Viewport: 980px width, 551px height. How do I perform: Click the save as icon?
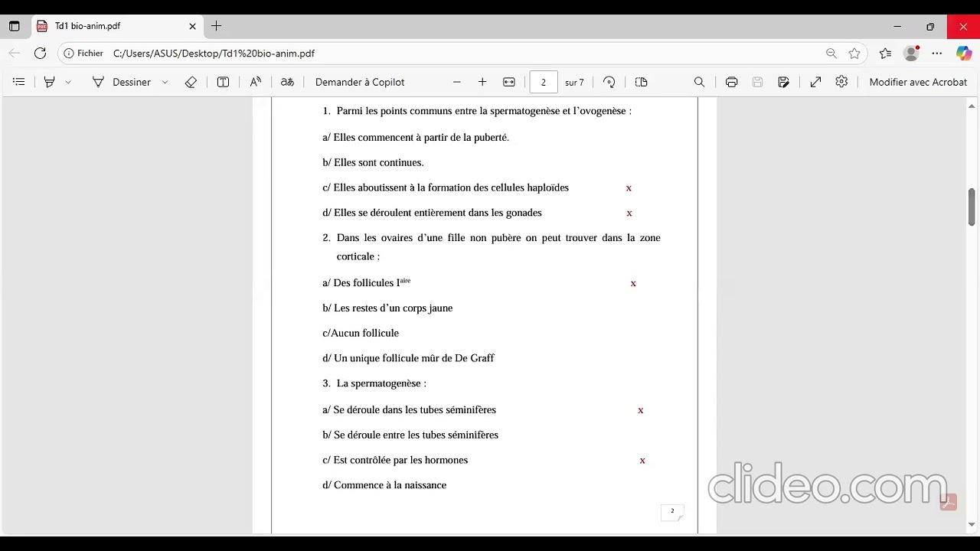click(x=783, y=82)
